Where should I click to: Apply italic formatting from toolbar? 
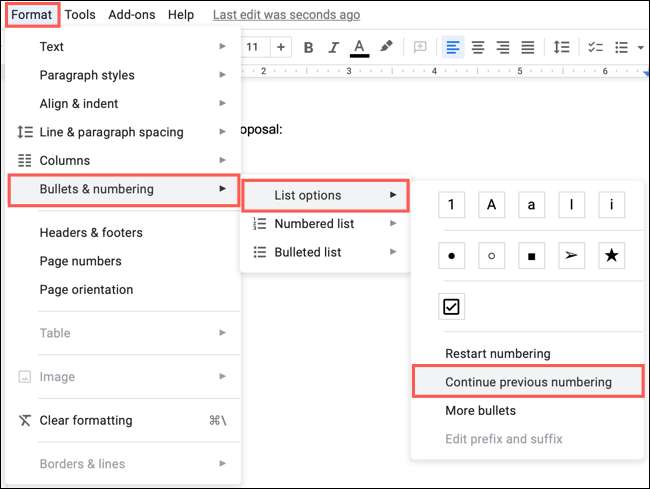334,47
